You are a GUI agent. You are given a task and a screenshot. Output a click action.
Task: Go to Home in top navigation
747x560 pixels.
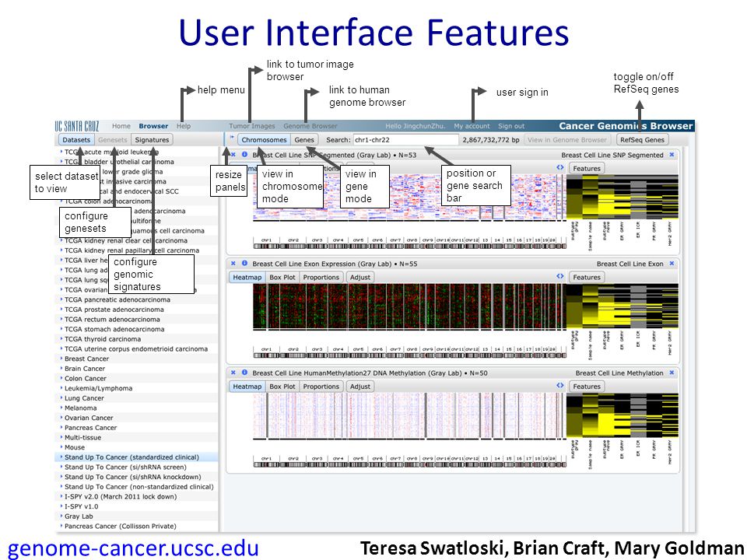121,126
